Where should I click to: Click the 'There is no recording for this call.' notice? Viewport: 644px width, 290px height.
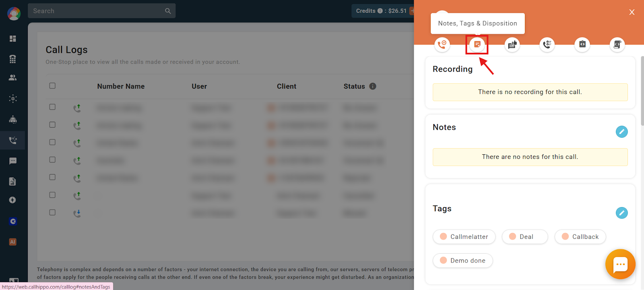(530, 92)
